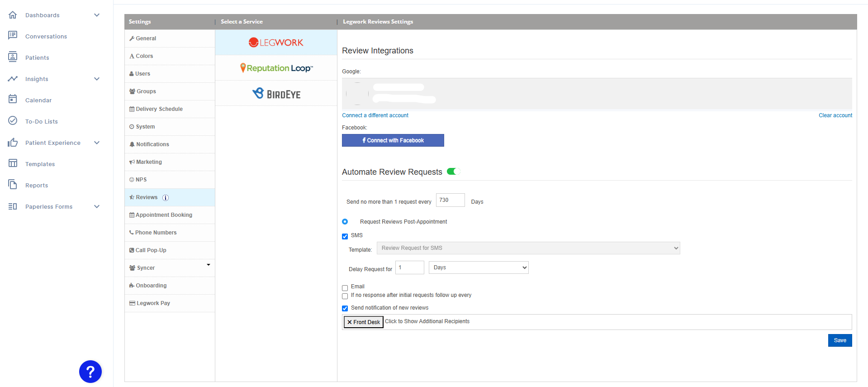
Task: Open the Colors settings tab
Action: click(x=170, y=56)
